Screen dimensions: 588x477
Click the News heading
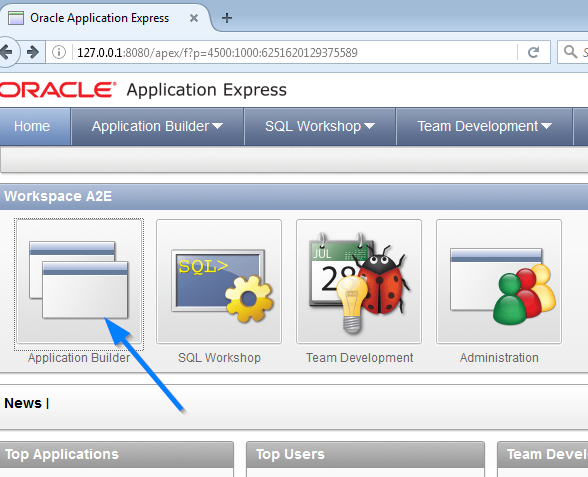(22, 403)
